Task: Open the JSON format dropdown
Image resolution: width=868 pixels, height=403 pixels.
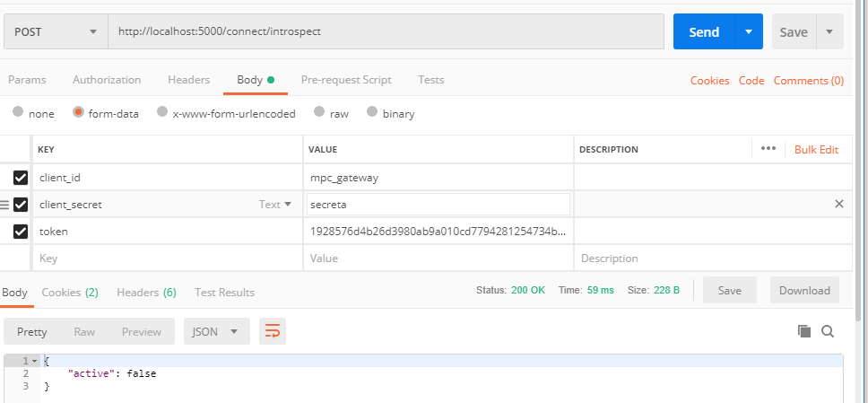Action: click(x=216, y=331)
